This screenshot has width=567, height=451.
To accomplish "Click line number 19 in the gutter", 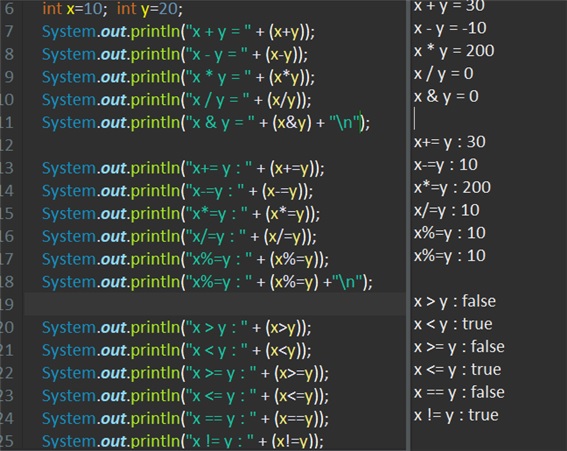I will [7, 305].
